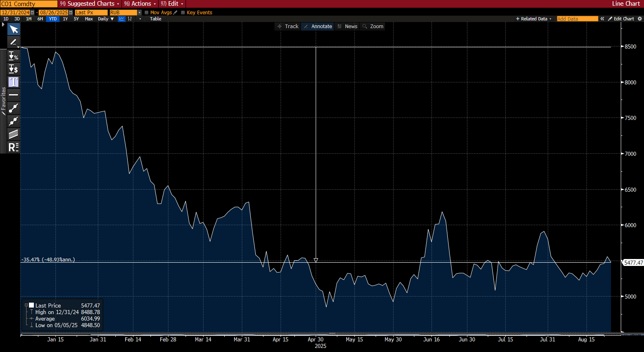The height and width of the screenshot is (352, 644).
Task: Click the Add Data input field
Action: coord(577,19)
